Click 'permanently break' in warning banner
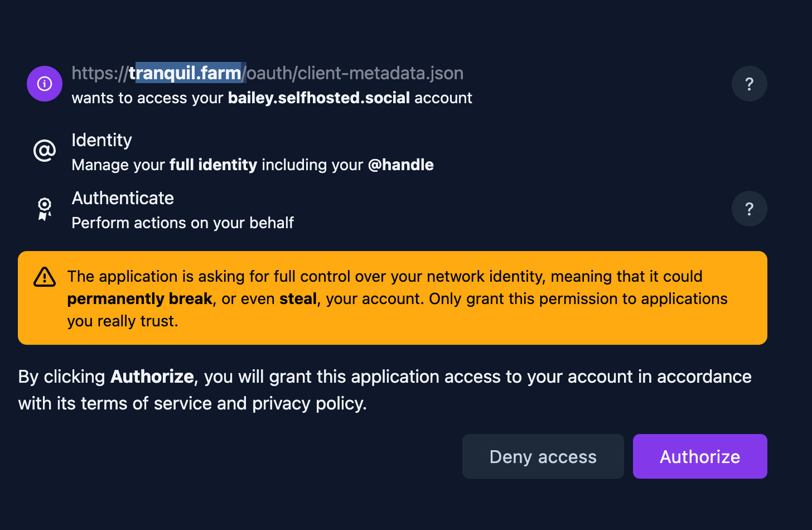Viewport: 812px width, 530px height. [x=139, y=299]
